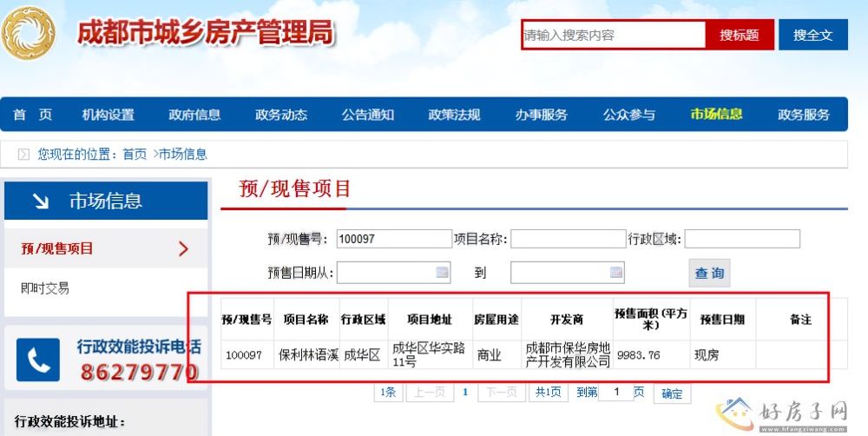
Task: Click the 行政区域 text field
Action: pyautogui.click(x=741, y=239)
